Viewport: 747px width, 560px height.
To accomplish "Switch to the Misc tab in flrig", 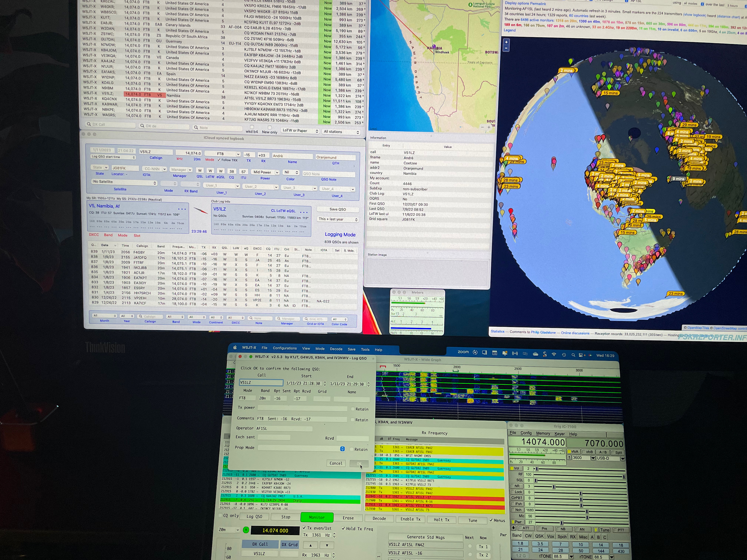I will (x=583, y=537).
